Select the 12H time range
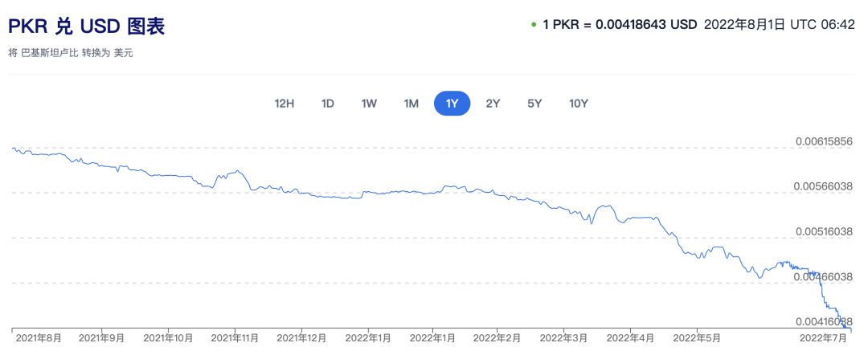868x359 pixels. click(x=285, y=103)
